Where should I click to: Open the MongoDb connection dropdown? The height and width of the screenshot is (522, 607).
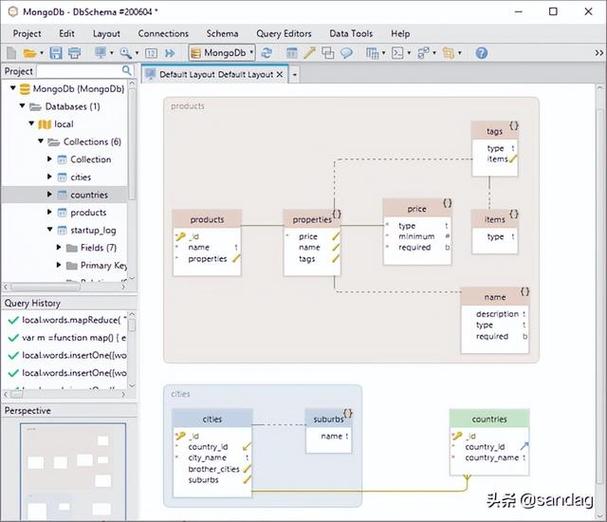click(222, 53)
